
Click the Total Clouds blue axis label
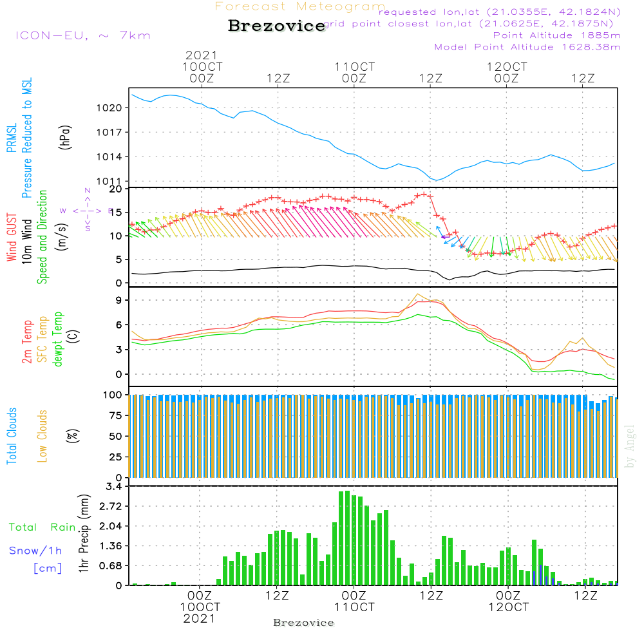tap(12, 435)
